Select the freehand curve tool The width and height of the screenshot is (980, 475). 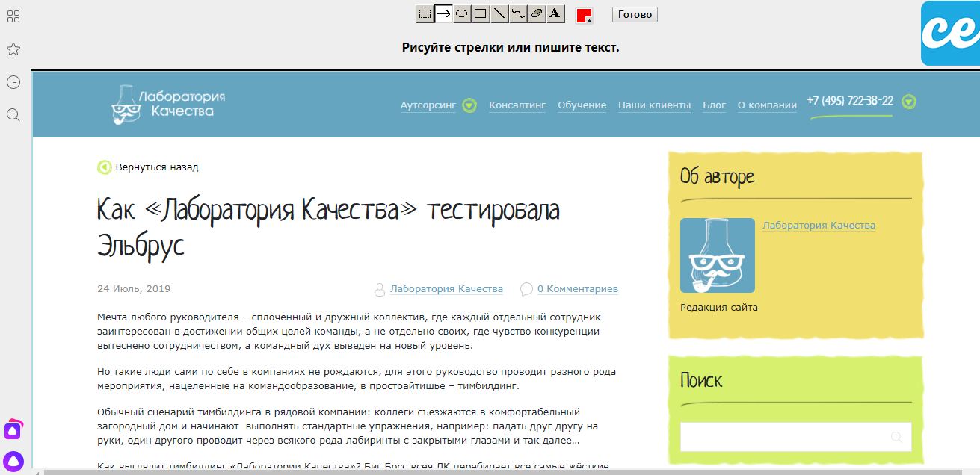point(518,13)
